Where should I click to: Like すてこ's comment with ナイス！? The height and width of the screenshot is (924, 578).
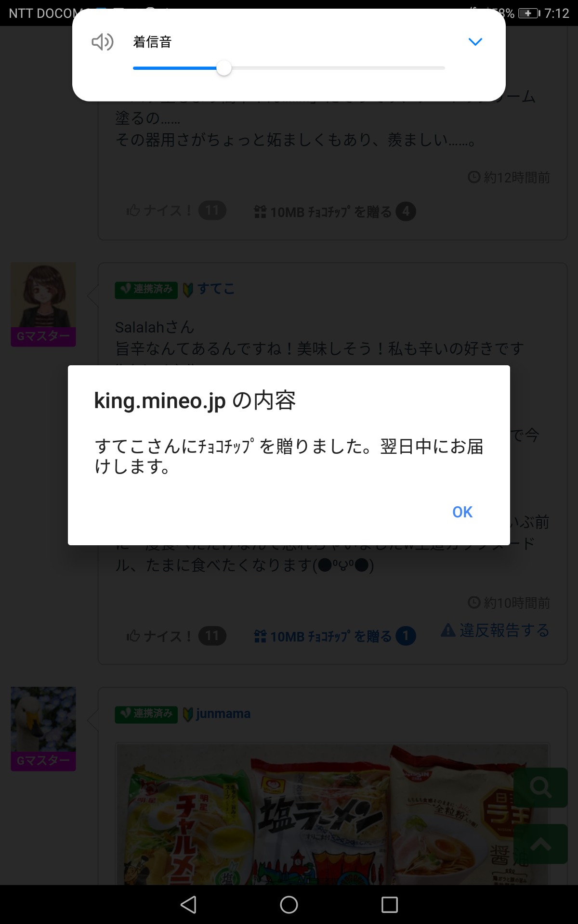pos(176,636)
